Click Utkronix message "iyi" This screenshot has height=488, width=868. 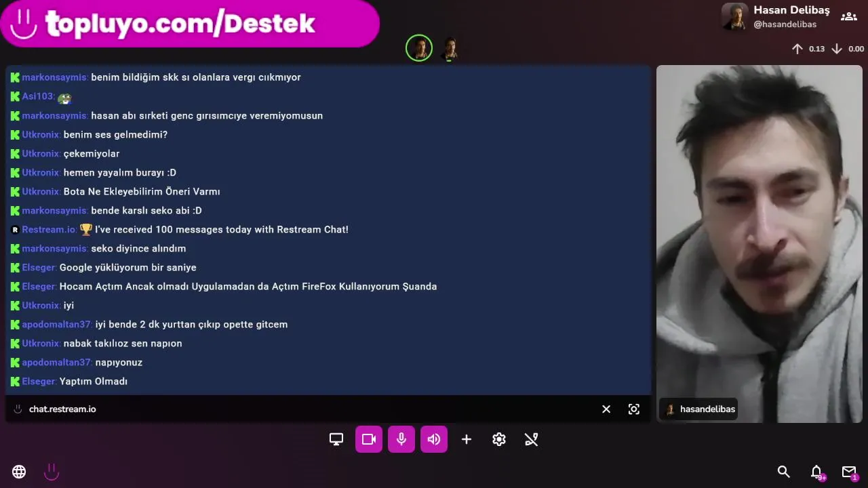[x=68, y=306]
